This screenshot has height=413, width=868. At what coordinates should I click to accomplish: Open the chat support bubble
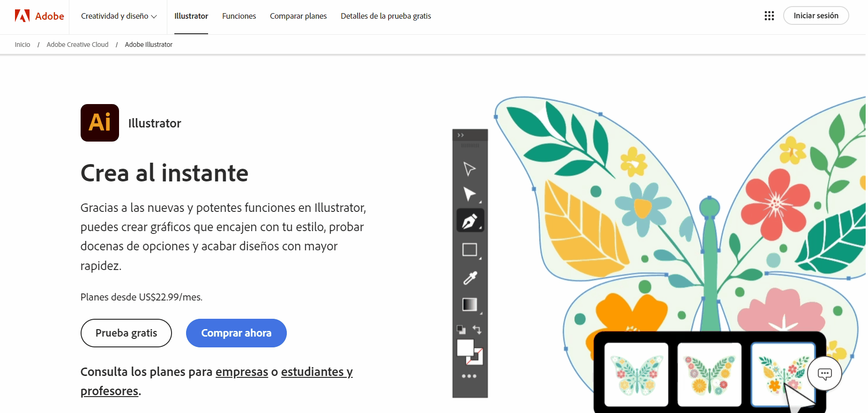coord(824,374)
